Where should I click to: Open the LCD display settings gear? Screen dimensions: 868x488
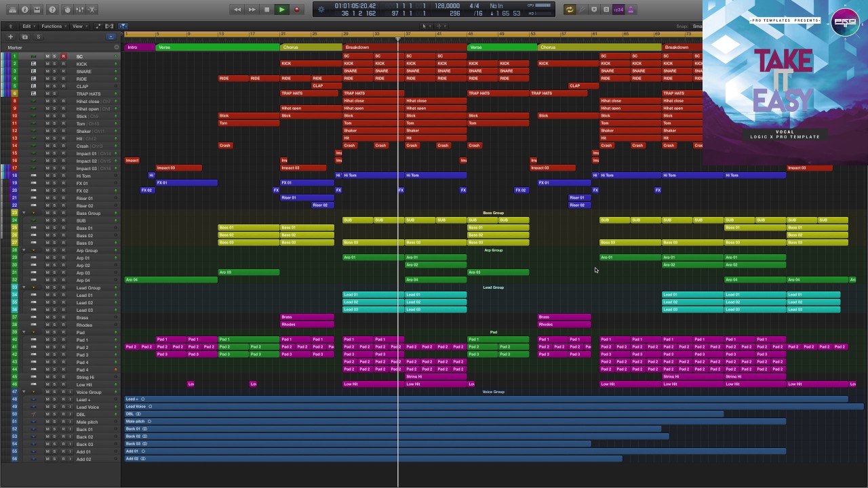[x=321, y=9]
